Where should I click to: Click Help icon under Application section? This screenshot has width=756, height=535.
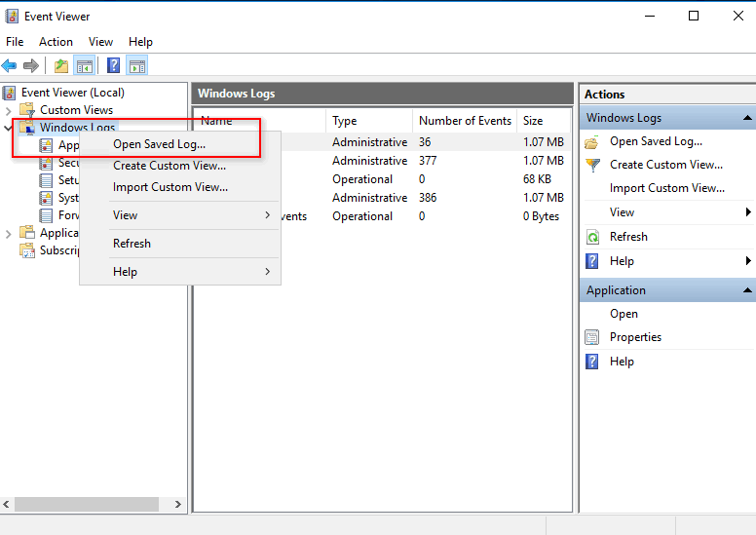pyautogui.click(x=591, y=362)
